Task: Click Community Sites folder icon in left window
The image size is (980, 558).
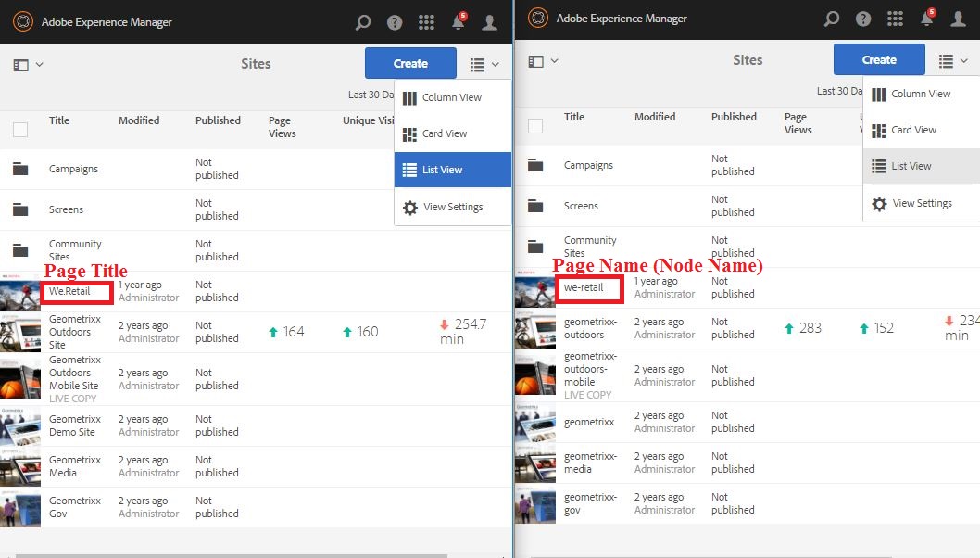Action: (x=20, y=250)
